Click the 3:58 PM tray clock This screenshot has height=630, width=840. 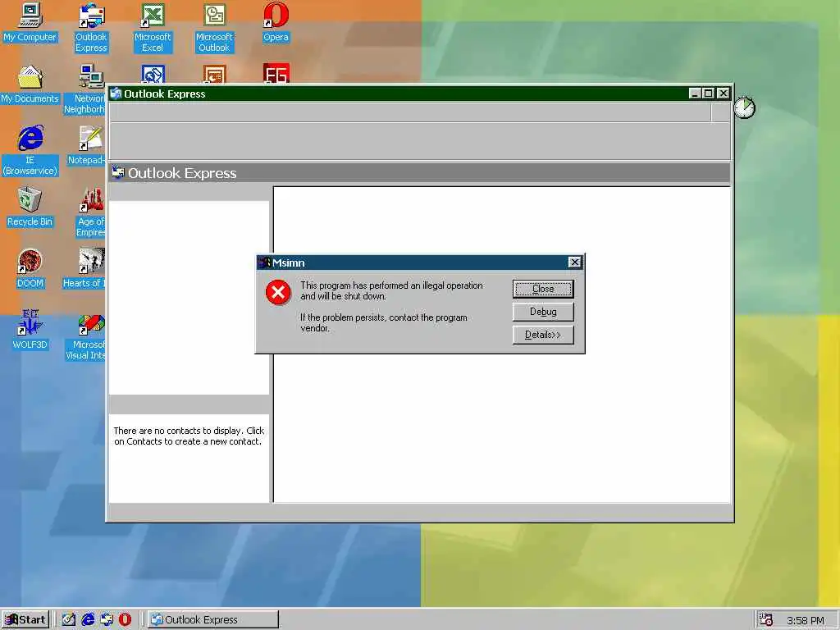pos(806,620)
